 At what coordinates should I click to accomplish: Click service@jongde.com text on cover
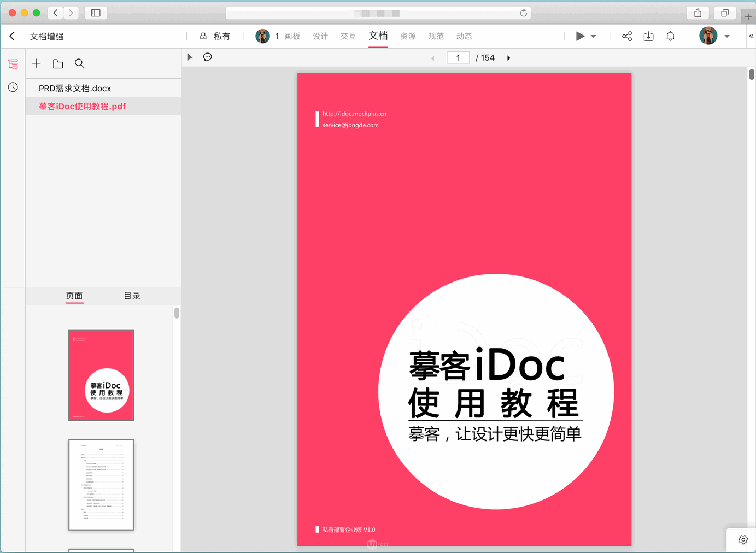pos(350,125)
